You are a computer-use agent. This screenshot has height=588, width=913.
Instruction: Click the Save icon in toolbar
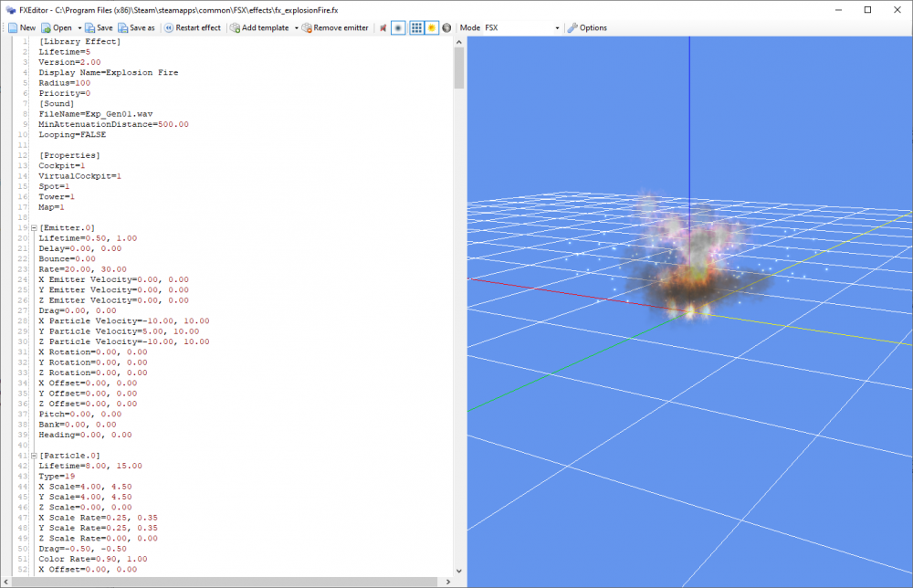[98, 27]
